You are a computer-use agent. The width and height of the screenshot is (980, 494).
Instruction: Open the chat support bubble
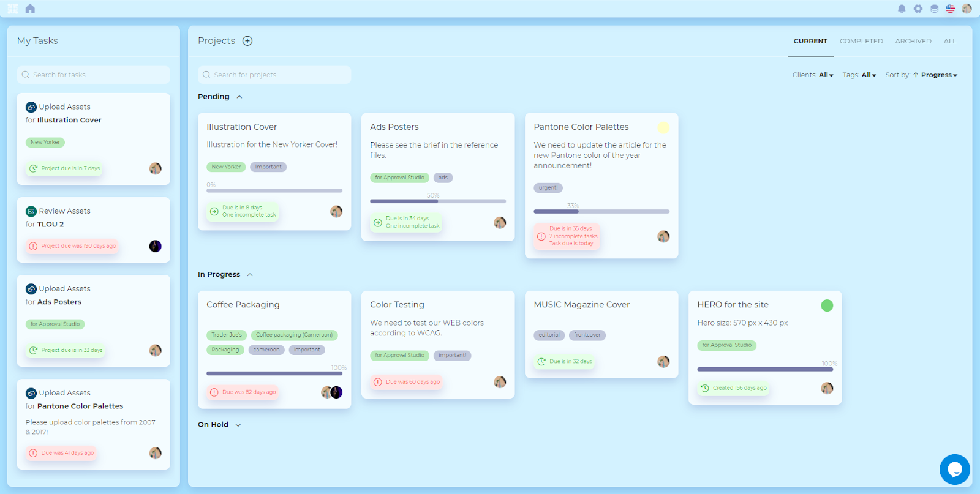tap(954, 470)
